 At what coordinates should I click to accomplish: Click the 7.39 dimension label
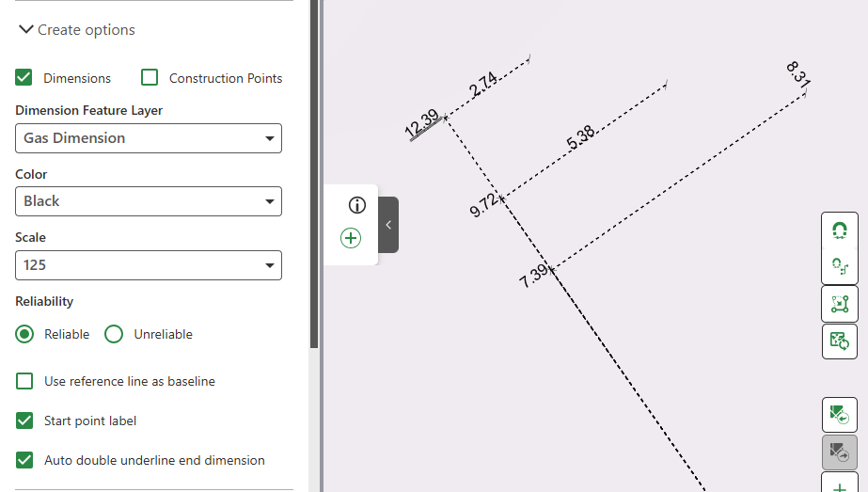[x=534, y=276]
